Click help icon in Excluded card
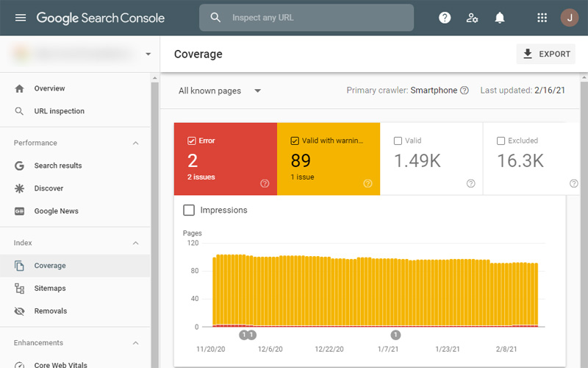This screenshot has height=368, width=588. click(x=574, y=183)
